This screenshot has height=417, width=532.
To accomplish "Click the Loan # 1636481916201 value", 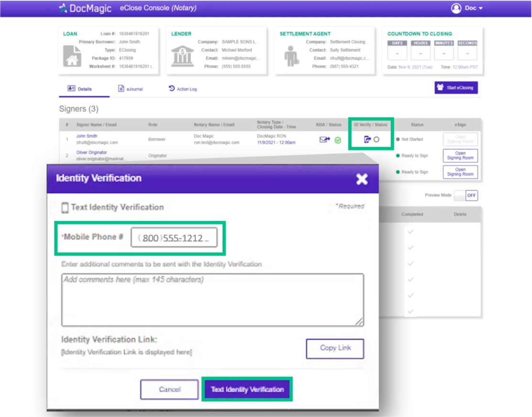I will coord(134,34).
